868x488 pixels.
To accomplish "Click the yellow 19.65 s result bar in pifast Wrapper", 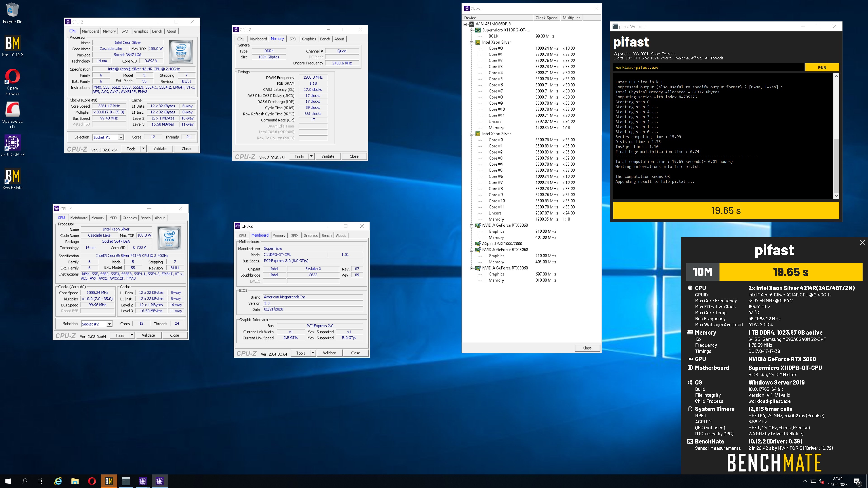I will point(726,211).
